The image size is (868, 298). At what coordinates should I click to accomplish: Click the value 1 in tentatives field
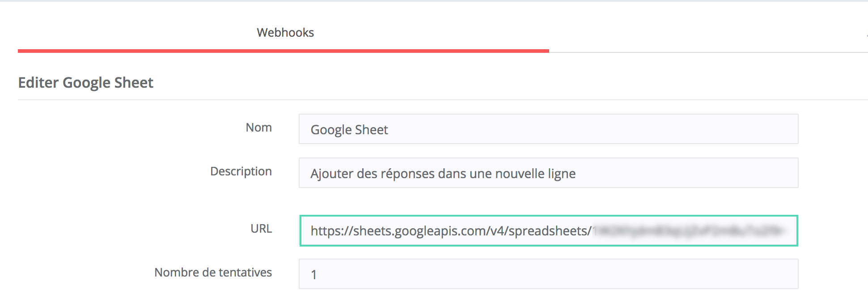pos(314,274)
